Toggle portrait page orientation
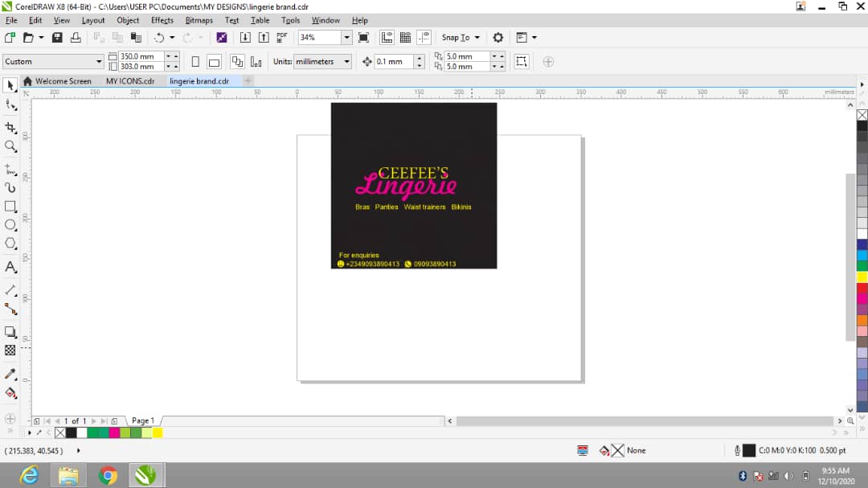The image size is (868, 488). tap(195, 62)
